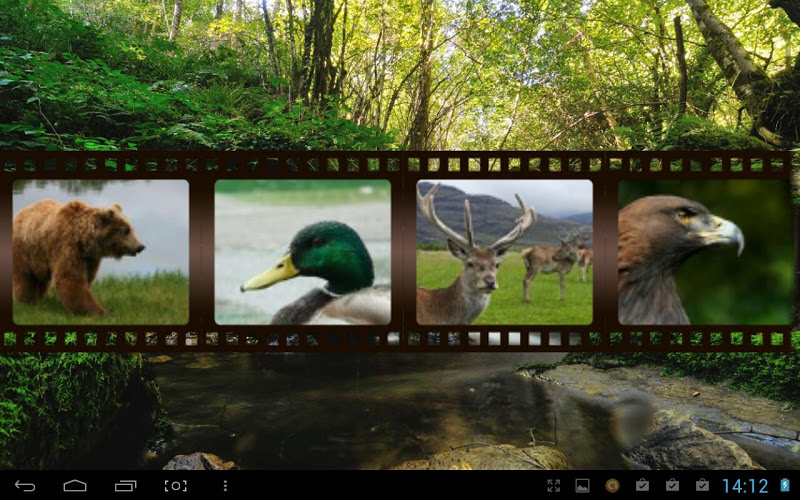
Task: Tap the screenshot capture icon
Action: pyautogui.click(x=176, y=486)
